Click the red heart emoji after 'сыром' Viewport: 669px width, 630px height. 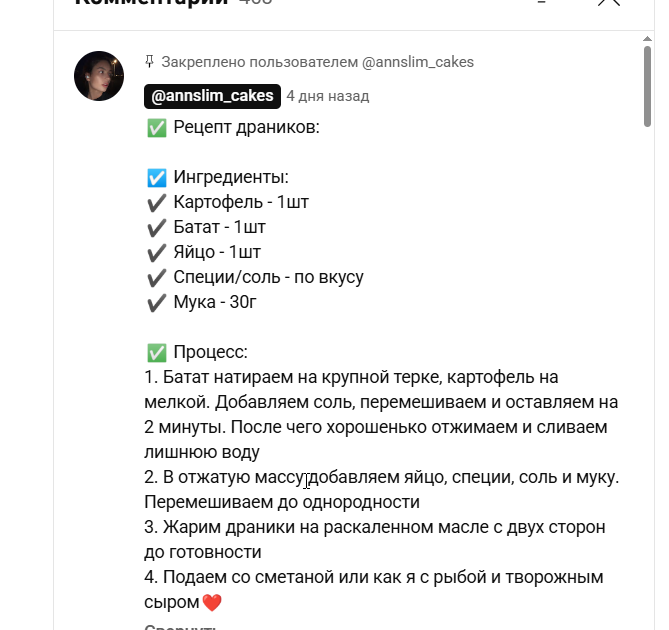[x=212, y=602]
